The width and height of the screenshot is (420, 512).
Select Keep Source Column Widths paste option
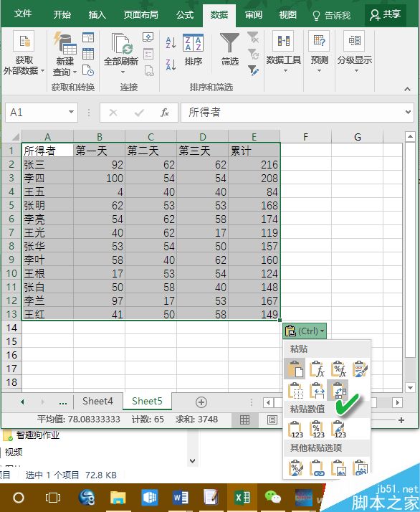click(x=317, y=390)
